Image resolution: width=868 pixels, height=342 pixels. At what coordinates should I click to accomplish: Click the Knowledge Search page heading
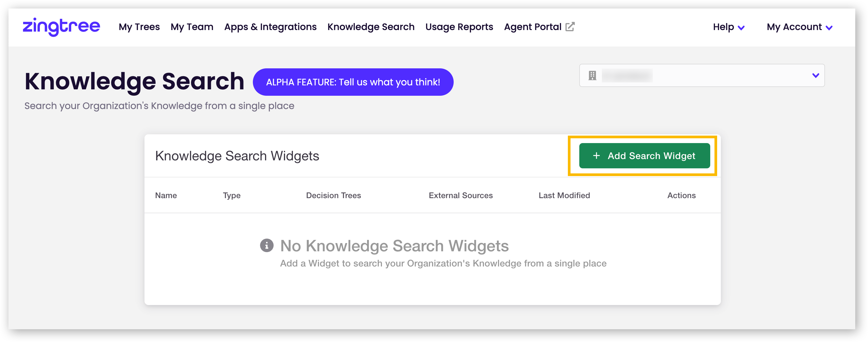pos(134,81)
